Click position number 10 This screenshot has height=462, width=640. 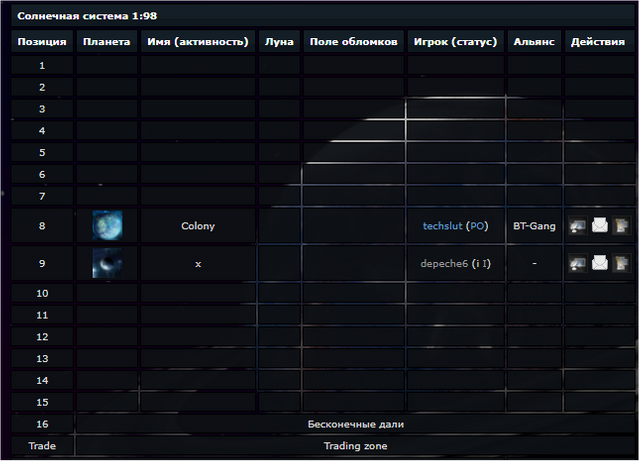tap(42, 293)
